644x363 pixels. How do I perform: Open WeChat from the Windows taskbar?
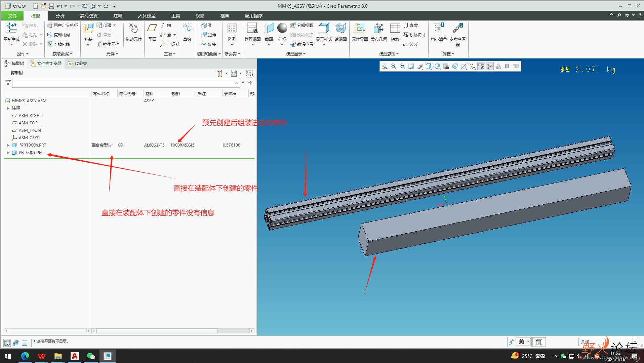click(91, 356)
